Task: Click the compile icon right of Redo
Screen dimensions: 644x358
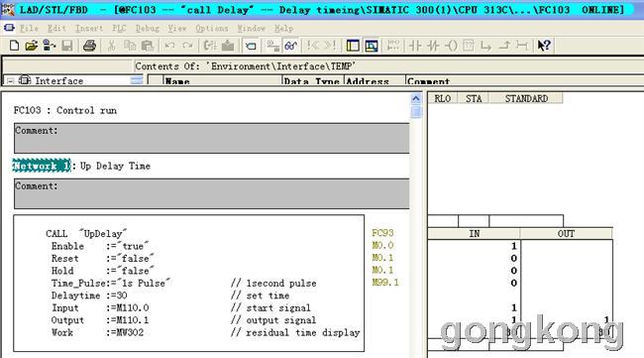Action: coord(209,46)
